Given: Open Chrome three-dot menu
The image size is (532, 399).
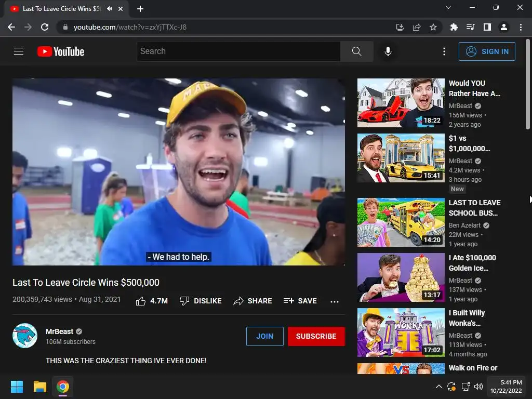Looking at the screenshot, I should tap(521, 27).
